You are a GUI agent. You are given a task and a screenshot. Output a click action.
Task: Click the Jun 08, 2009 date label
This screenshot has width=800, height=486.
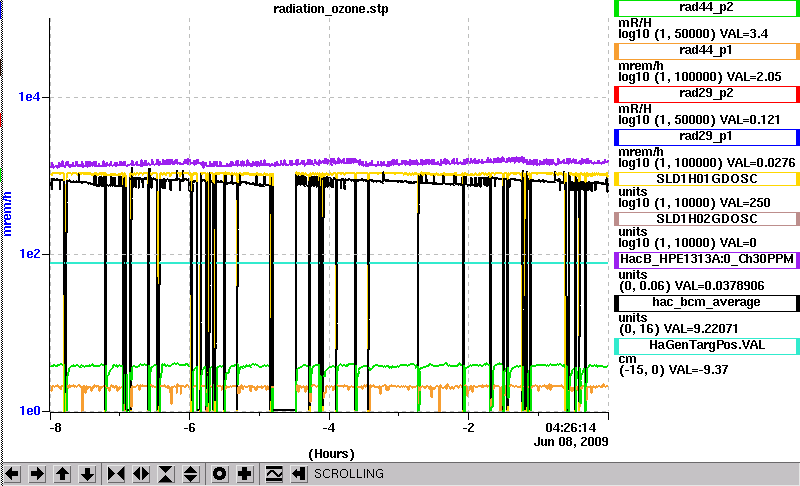tap(571, 442)
